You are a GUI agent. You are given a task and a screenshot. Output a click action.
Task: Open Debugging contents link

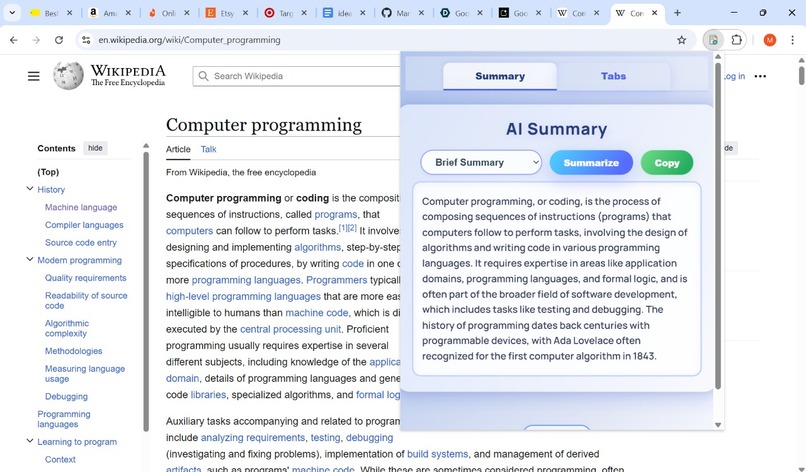tap(66, 396)
